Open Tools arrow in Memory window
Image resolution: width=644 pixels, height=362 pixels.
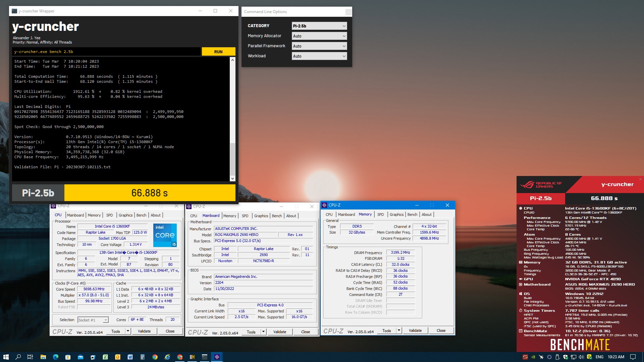[x=399, y=330]
